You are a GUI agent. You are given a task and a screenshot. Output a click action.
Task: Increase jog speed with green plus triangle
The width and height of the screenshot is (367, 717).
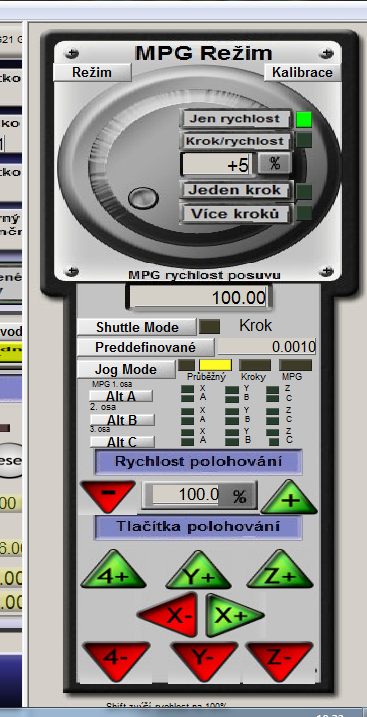289,498
